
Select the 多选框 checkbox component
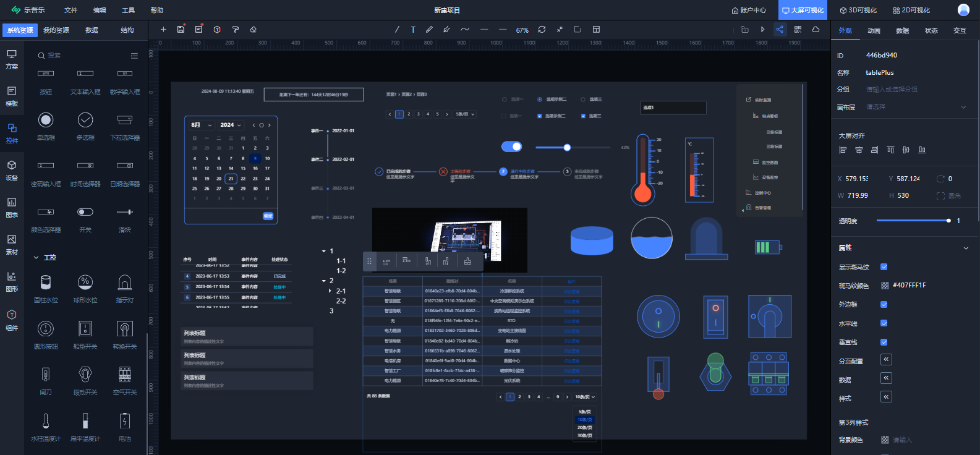click(85, 126)
